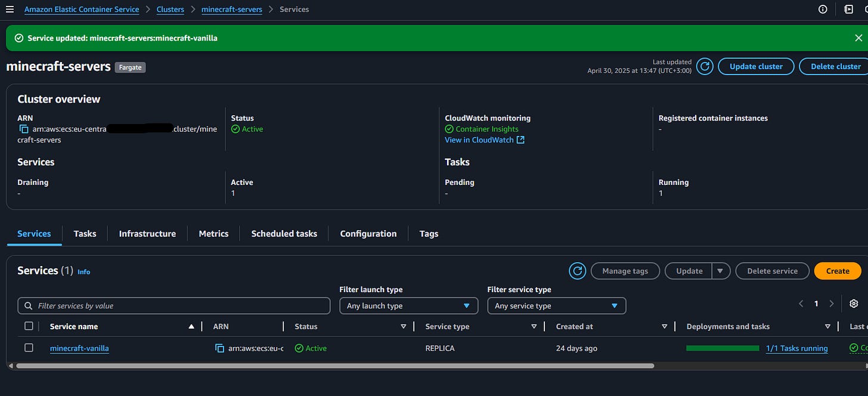Focus the Filter services by value field
The image size is (868, 396).
pyautogui.click(x=173, y=306)
